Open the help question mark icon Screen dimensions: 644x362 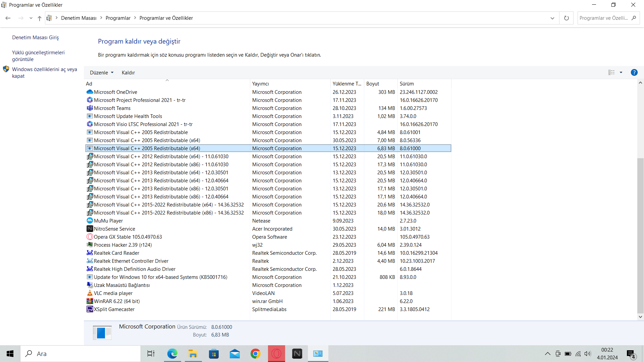pos(634,72)
